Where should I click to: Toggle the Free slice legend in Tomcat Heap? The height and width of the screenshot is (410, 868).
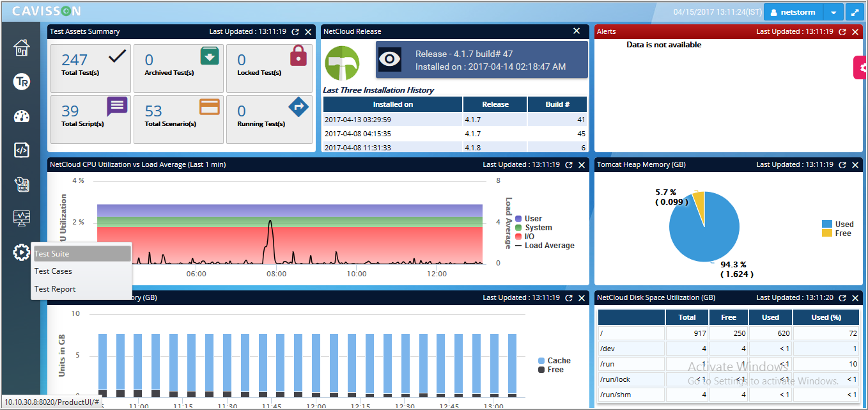coord(836,233)
